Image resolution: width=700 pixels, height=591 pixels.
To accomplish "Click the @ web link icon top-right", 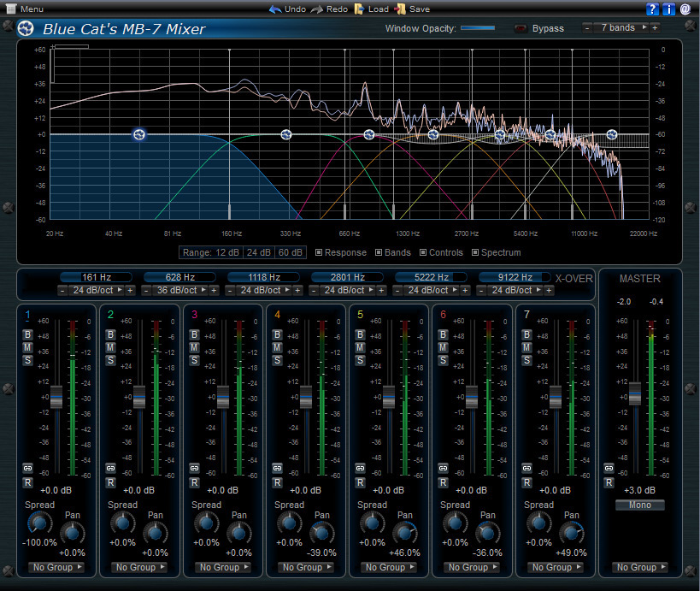I will tap(683, 9).
